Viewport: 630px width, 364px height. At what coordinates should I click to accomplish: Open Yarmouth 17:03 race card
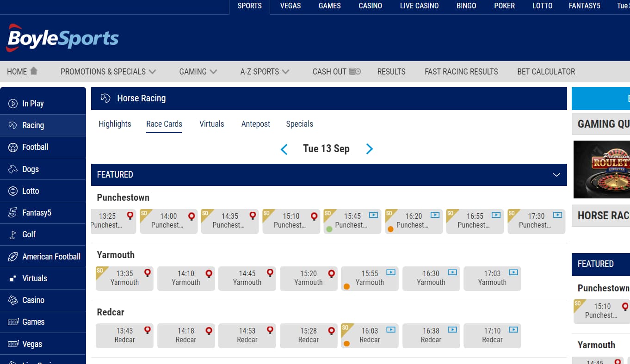492,278
